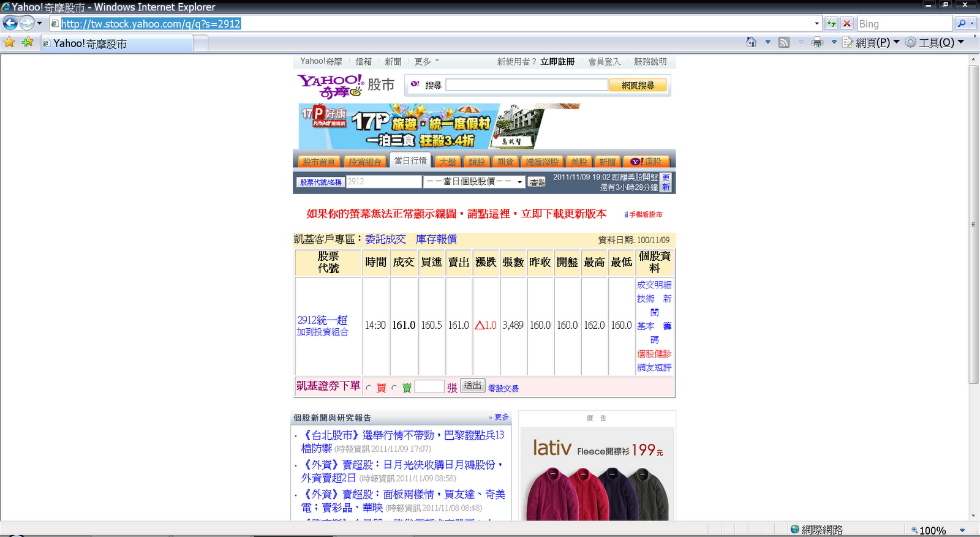Switch to the 股市首頁 tab
Image resolution: width=980 pixels, height=537 pixels.
click(318, 162)
